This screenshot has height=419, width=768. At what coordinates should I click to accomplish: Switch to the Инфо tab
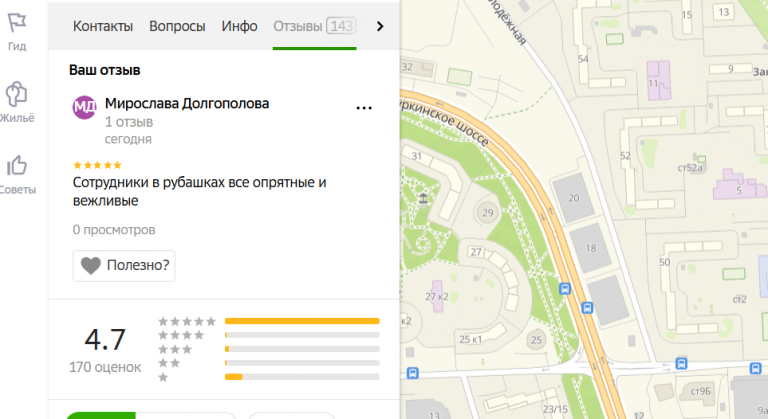coord(239,26)
